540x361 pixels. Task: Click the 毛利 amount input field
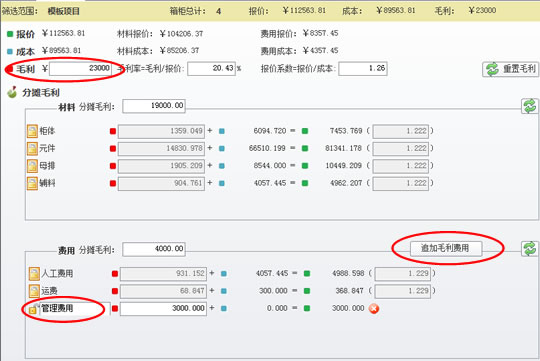pos(80,69)
